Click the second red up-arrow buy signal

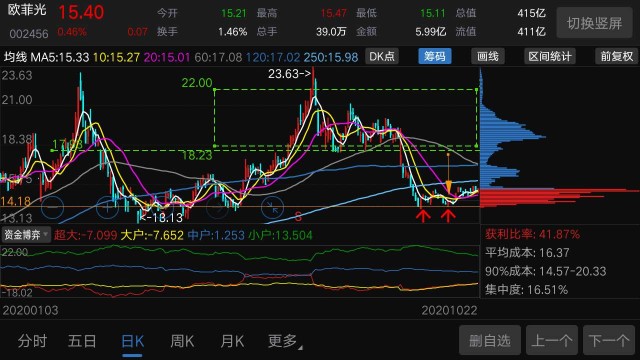[x=448, y=216]
